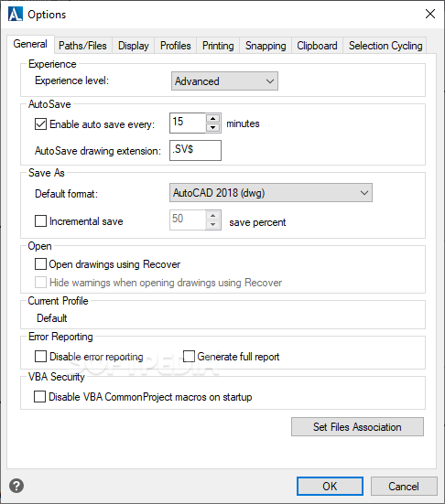
Task: Check Disable VBA CommonProject macros on startup
Action: pyautogui.click(x=40, y=396)
